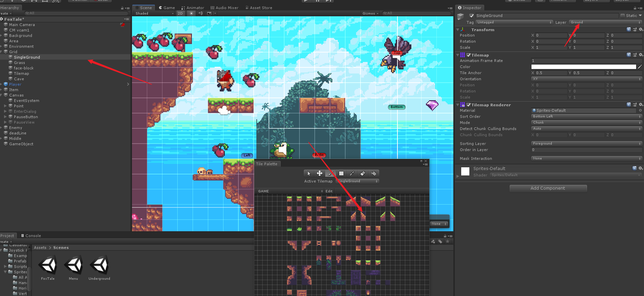Click Material object picker circle
Screen dimensions: 644x296
[640, 110]
